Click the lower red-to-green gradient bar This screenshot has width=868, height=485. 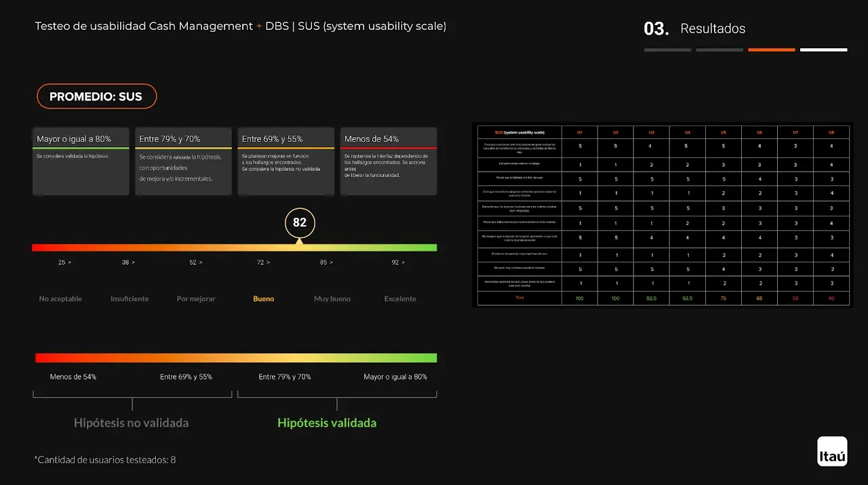click(236, 357)
